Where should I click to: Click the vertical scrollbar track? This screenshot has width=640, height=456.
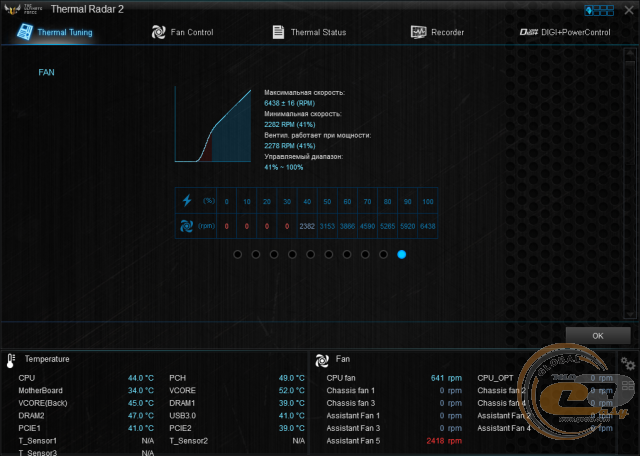point(629,184)
